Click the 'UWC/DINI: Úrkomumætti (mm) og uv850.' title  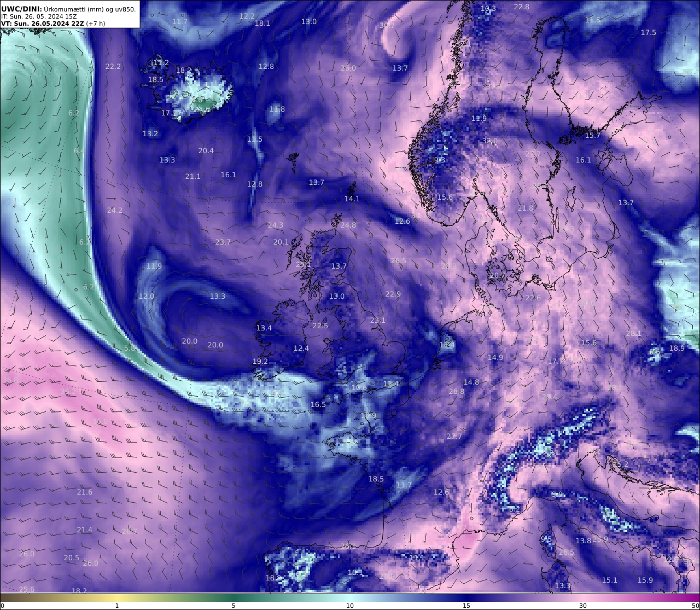click(68, 9)
